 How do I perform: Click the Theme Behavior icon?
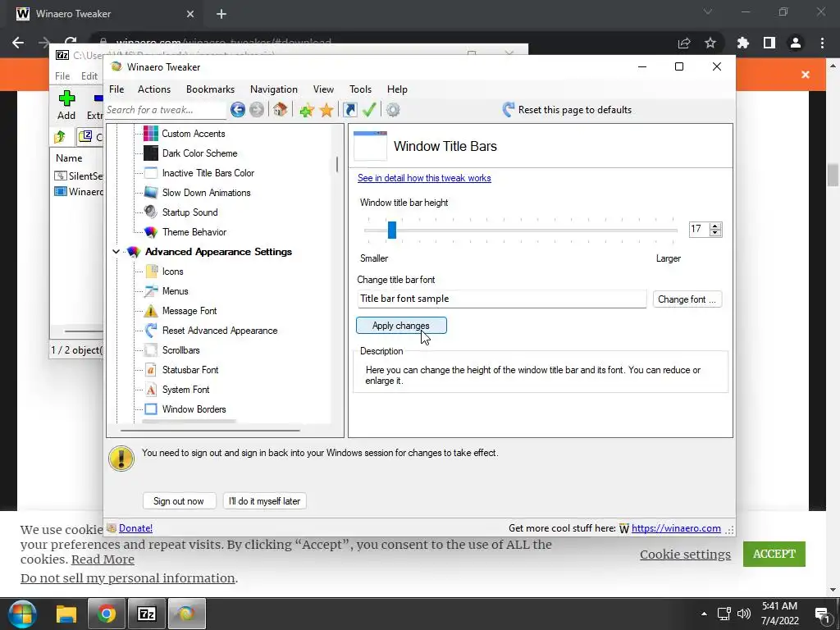151,232
